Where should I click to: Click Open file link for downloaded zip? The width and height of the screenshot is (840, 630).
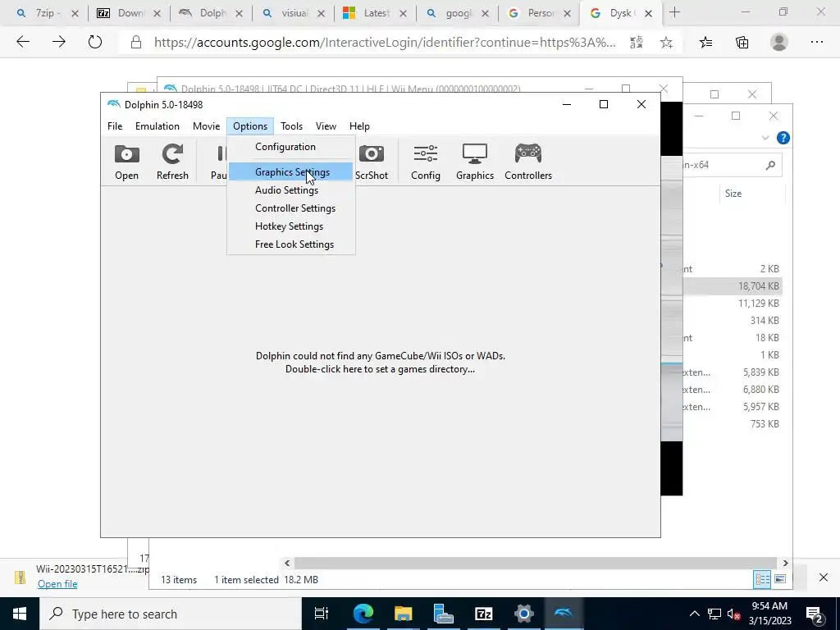[57, 584]
